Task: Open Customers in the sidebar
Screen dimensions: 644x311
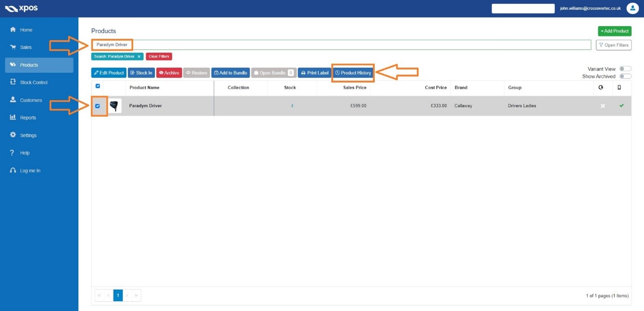Action: (39, 100)
